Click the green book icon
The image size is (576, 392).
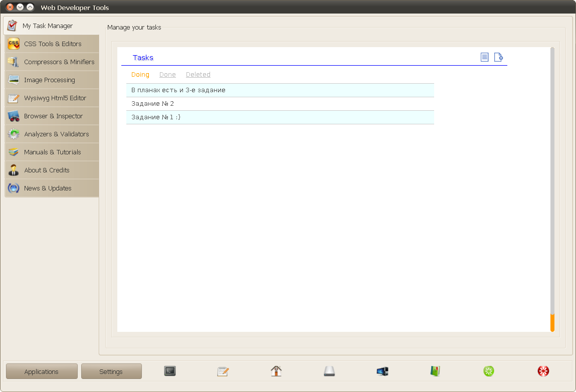(435, 371)
